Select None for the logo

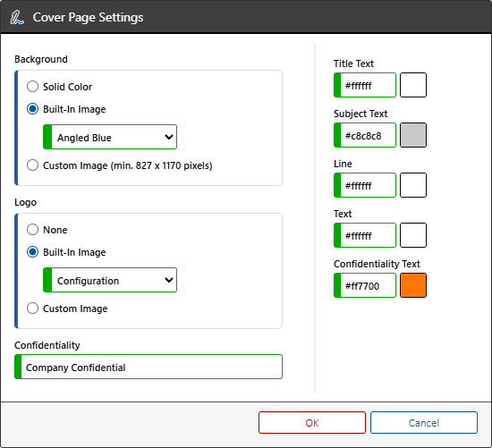[x=32, y=229]
